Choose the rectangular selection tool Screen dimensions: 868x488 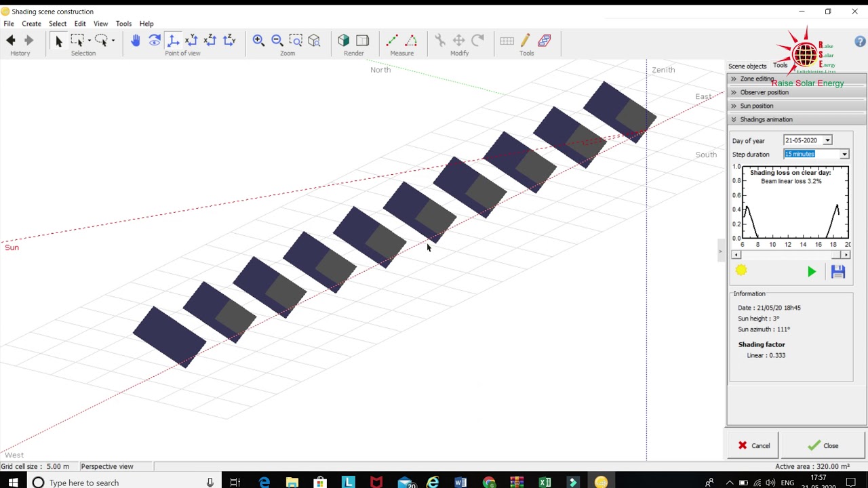pyautogui.click(x=77, y=41)
